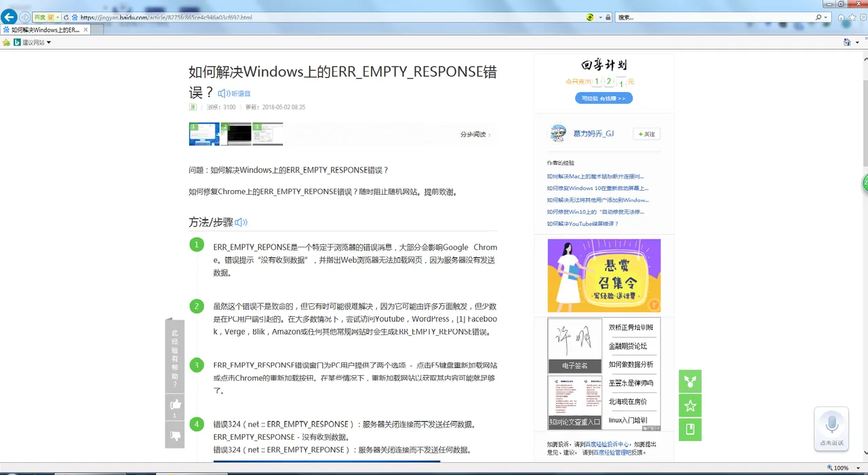
Task: Click the thumbs-down not helpful icon
Action: coord(175,436)
